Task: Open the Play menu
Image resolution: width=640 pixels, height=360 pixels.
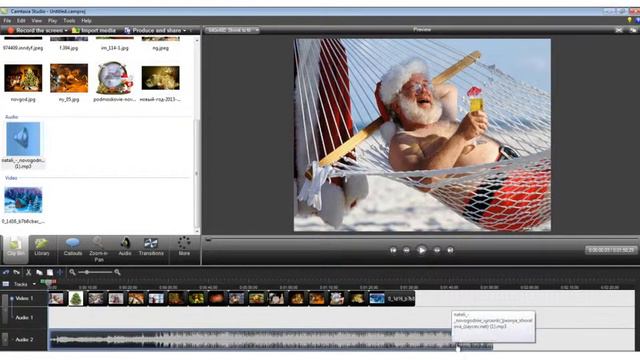Action: [x=53, y=20]
